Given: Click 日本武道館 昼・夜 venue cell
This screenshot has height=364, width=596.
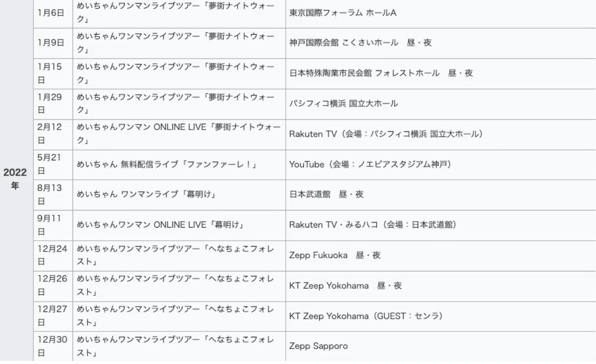Looking at the screenshot, I should [x=441, y=195].
